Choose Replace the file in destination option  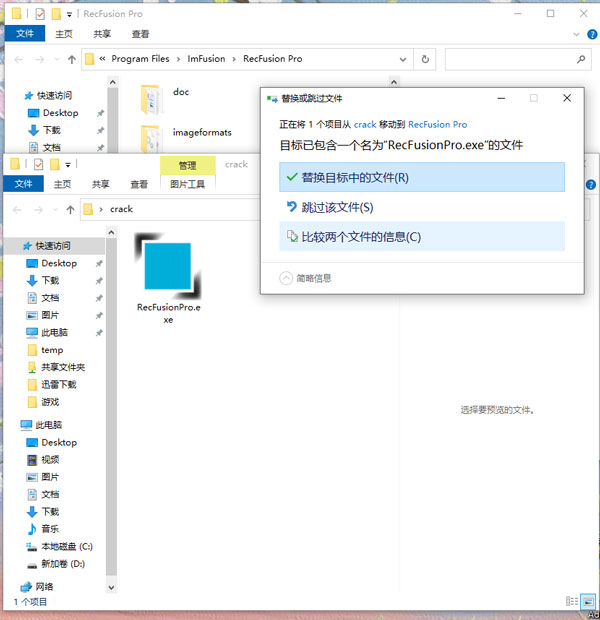click(x=422, y=177)
